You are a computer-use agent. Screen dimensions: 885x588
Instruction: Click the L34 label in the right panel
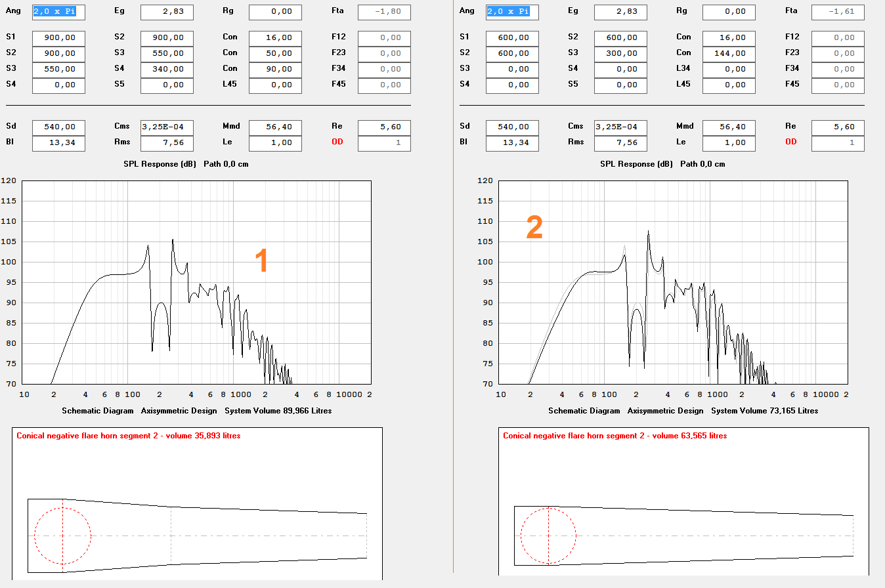click(x=683, y=68)
